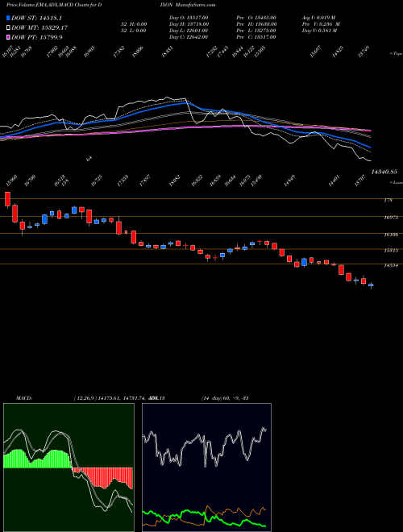The image size is (403, 532).
Task: Click the 'Pre O: 13483.00' value
Action: (258, 18)
